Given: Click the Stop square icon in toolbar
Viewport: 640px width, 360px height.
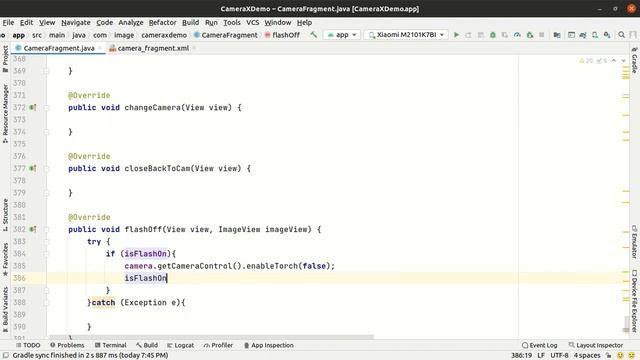Looking at the screenshot, I should (542, 35).
